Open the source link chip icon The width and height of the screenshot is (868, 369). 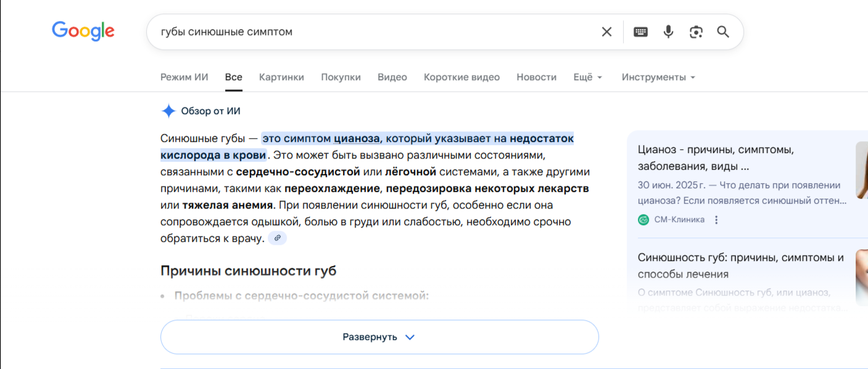(x=278, y=238)
